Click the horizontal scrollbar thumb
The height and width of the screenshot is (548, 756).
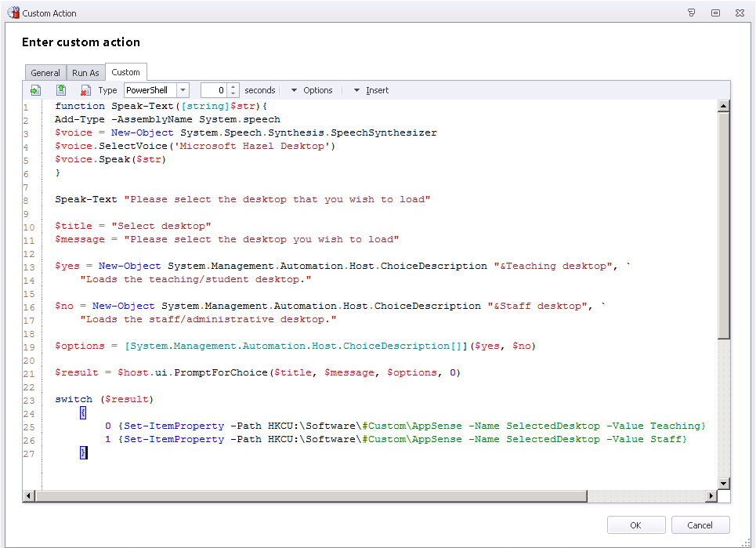point(311,495)
